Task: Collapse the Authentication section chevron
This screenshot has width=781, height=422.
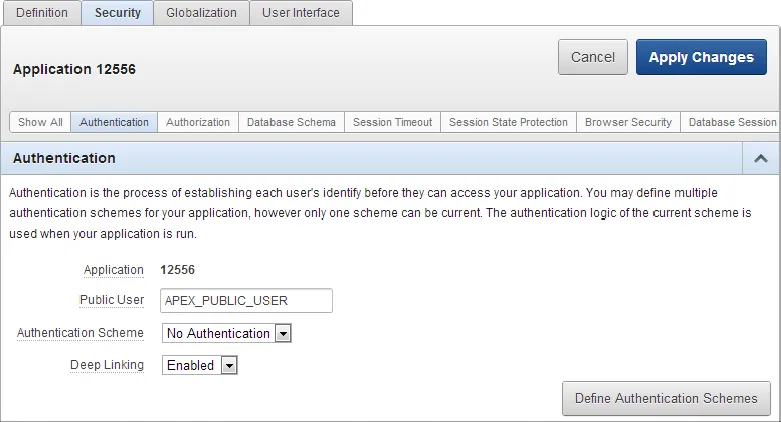Action: tap(760, 158)
